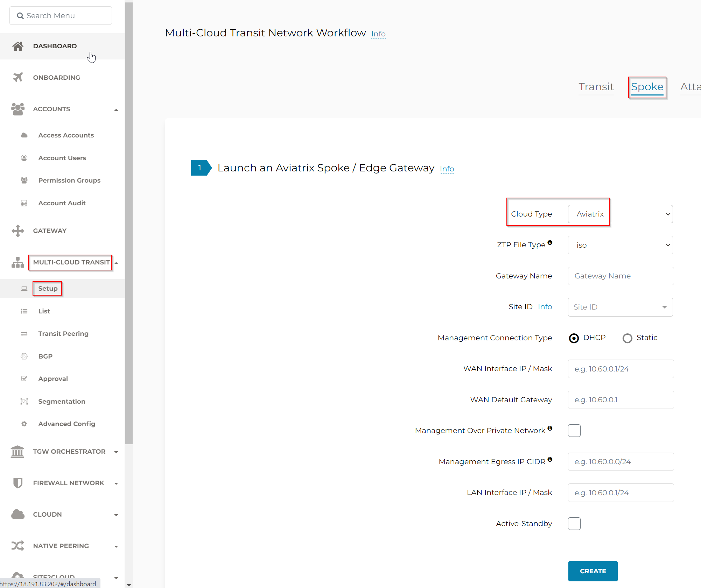
Task: Enable the Active-Standby checkbox
Action: click(574, 524)
